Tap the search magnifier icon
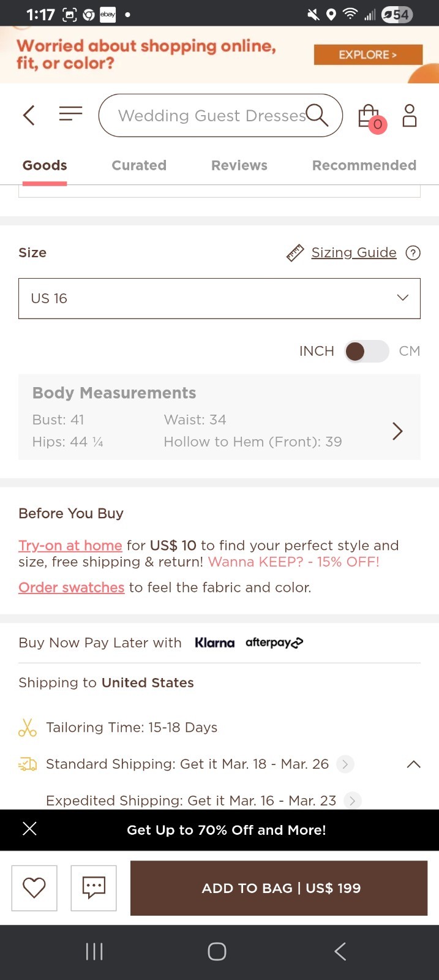This screenshot has height=980, width=439. coord(317,115)
